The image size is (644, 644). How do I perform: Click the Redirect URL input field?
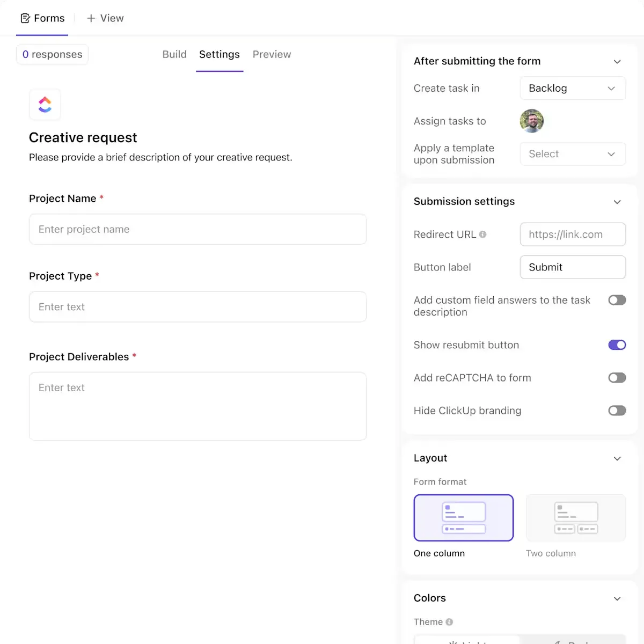tap(573, 235)
